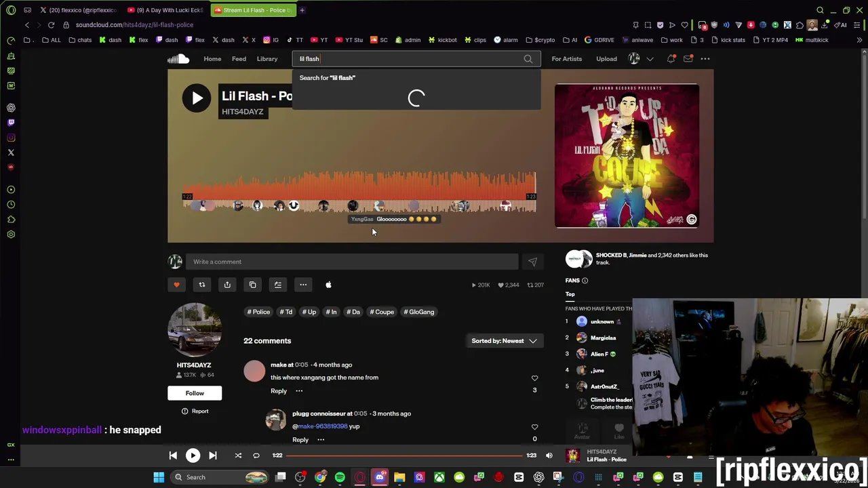Toggle shuffle in player bar
868x488 pixels.
pyautogui.click(x=238, y=455)
